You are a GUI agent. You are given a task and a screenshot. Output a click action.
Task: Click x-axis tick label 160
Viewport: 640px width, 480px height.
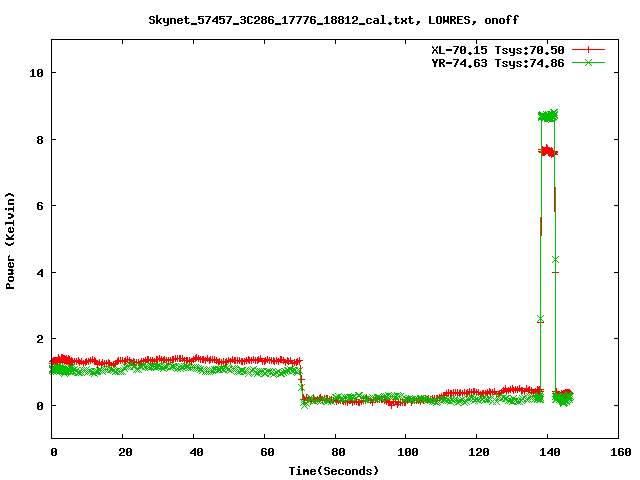point(621,452)
